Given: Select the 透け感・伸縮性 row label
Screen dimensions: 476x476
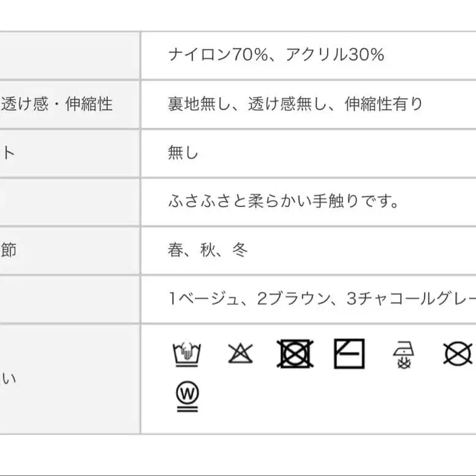Looking at the screenshot, I should point(57,104).
